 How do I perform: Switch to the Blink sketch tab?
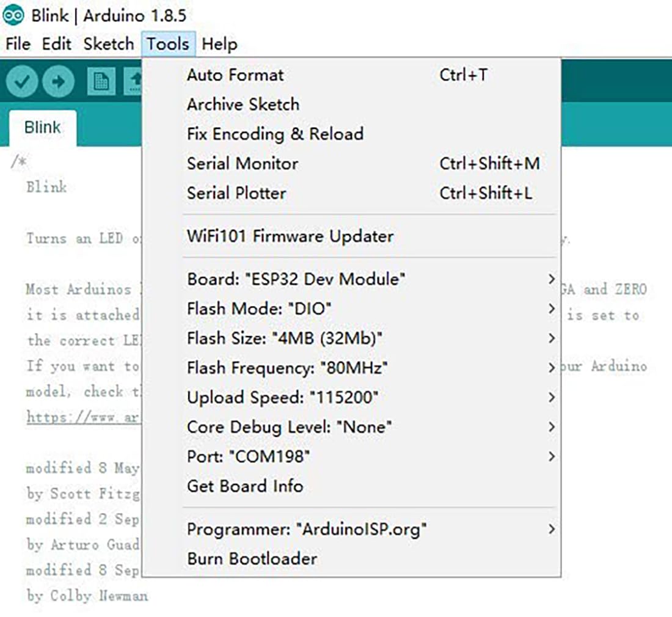43,128
